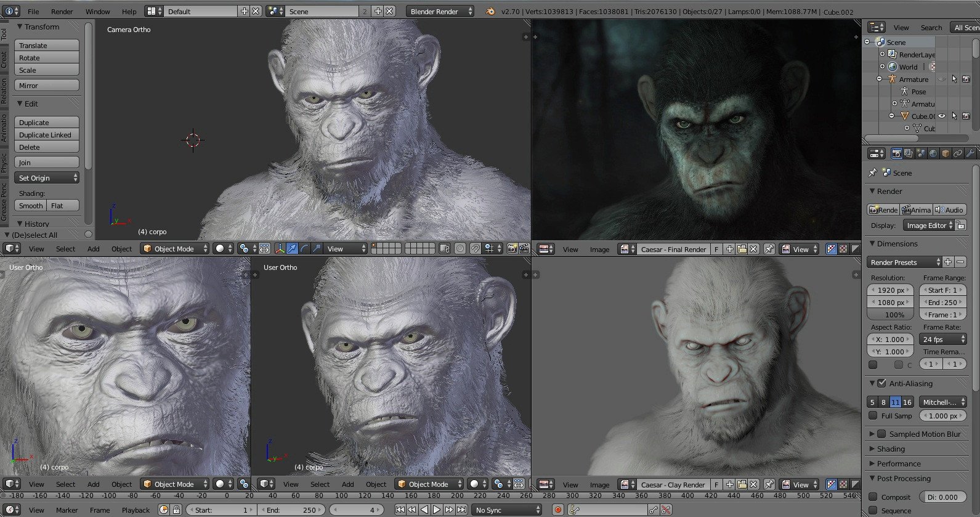Click the pin icon beside Scene in properties
This screenshot has width=980, height=517.
(872, 173)
